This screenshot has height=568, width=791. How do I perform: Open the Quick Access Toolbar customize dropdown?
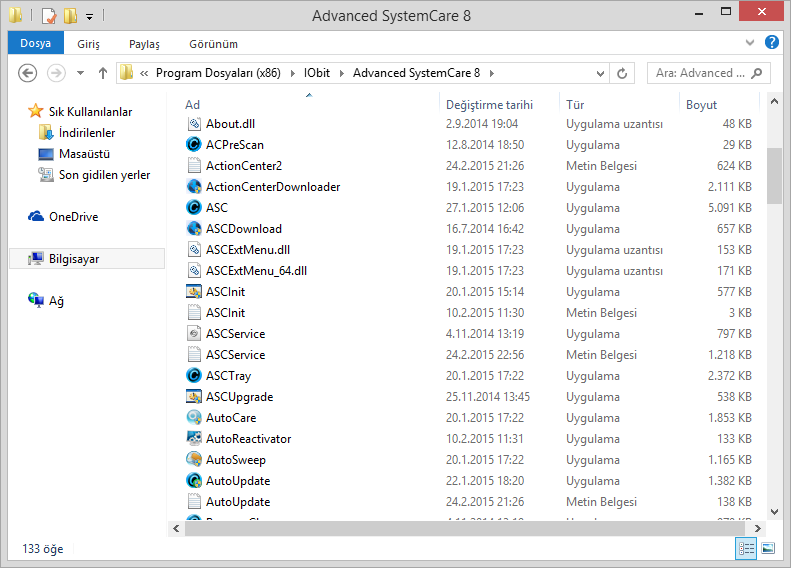[89, 16]
